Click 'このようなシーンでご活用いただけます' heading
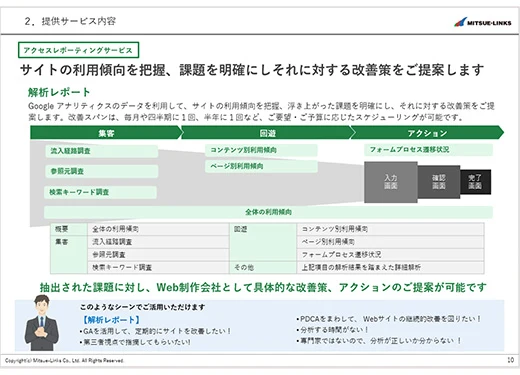 tap(142, 307)
